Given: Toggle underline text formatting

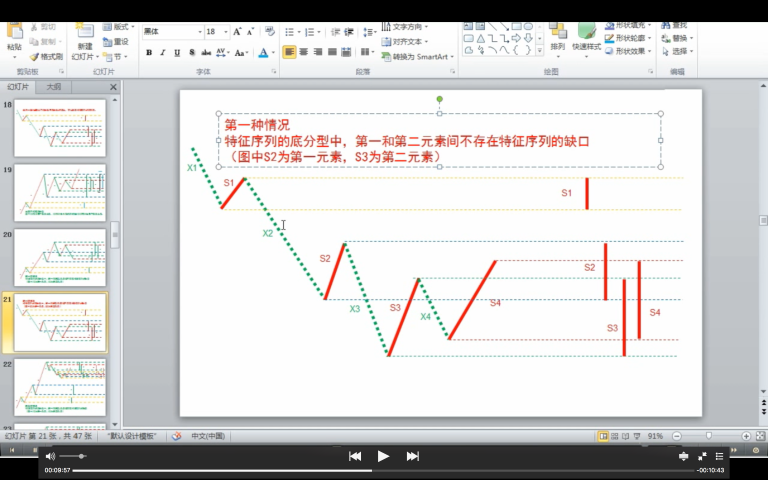Looking at the screenshot, I should [177, 52].
